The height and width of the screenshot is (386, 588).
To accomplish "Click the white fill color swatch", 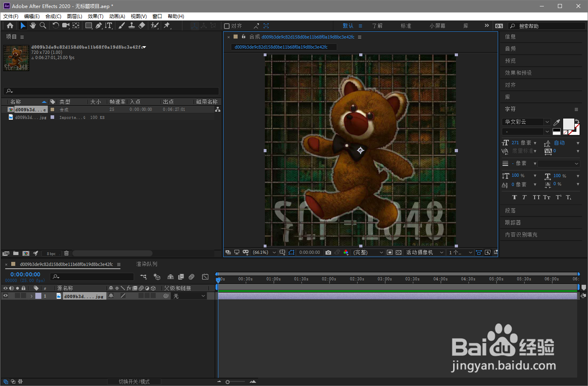I will point(568,124).
